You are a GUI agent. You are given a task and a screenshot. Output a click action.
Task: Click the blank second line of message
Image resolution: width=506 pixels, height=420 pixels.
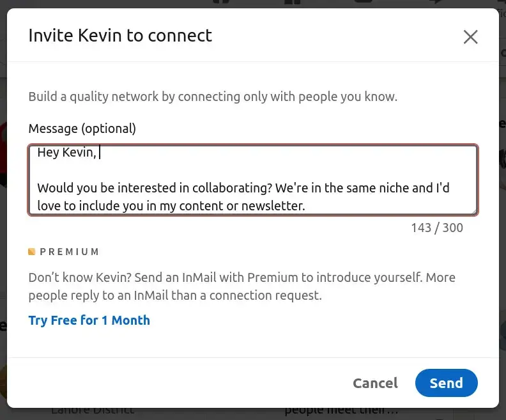(253, 170)
